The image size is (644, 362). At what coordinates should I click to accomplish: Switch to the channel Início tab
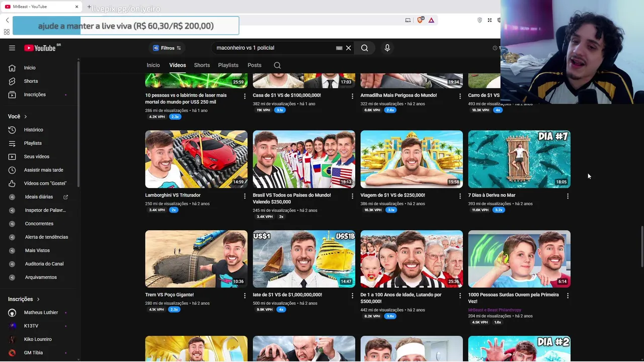pyautogui.click(x=153, y=65)
